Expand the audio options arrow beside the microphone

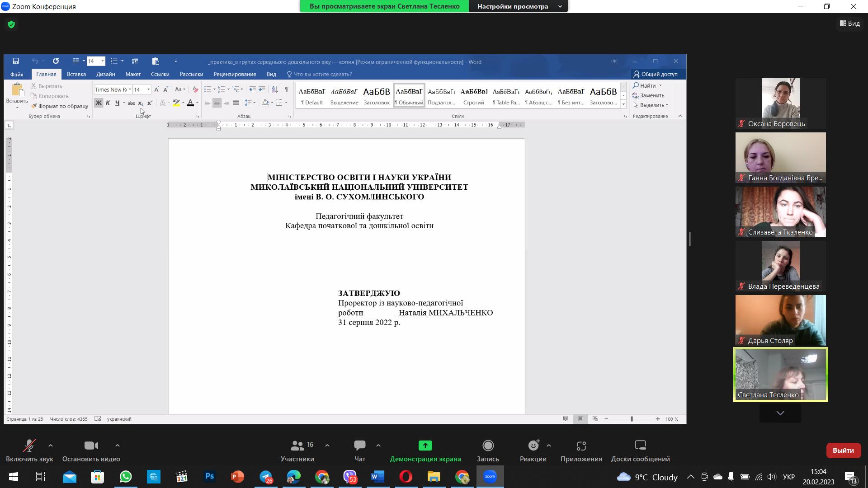[x=51, y=446]
